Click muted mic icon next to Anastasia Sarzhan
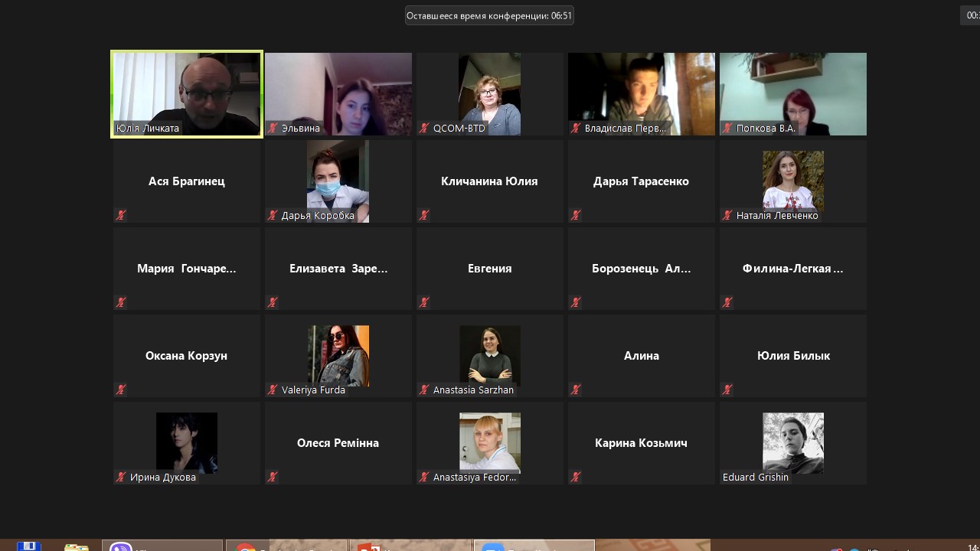Image resolution: width=980 pixels, height=551 pixels. (x=424, y=390)
